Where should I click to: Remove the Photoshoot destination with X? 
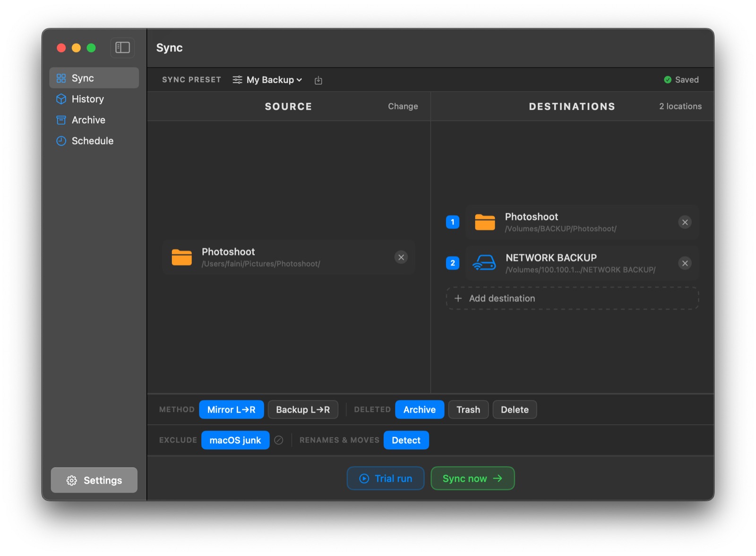(x=685, y=222)
